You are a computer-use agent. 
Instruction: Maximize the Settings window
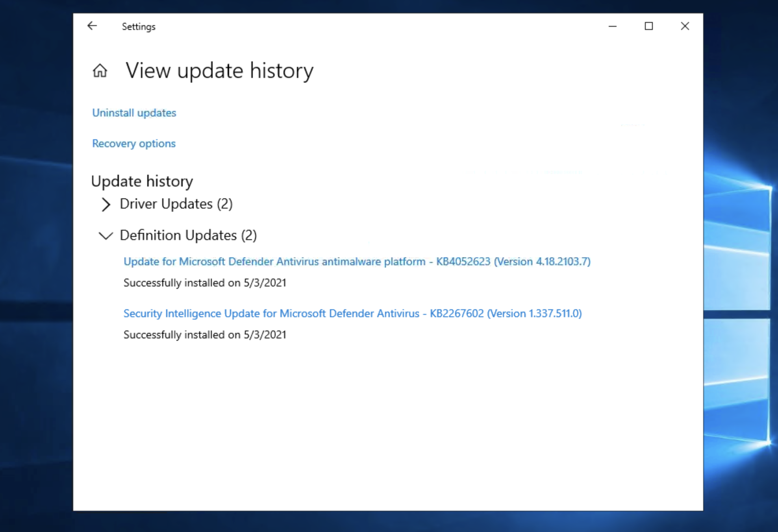point(648,26)
